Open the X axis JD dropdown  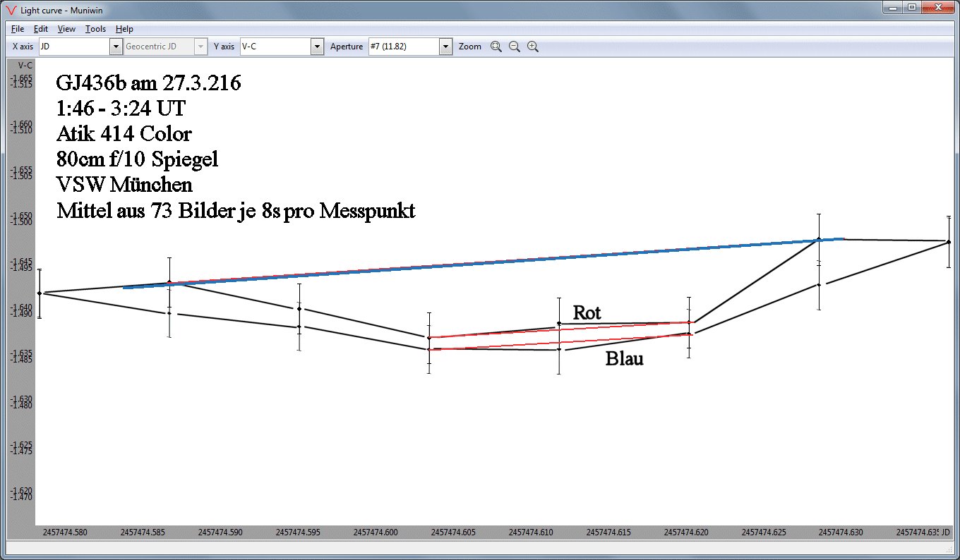[116, 47]
